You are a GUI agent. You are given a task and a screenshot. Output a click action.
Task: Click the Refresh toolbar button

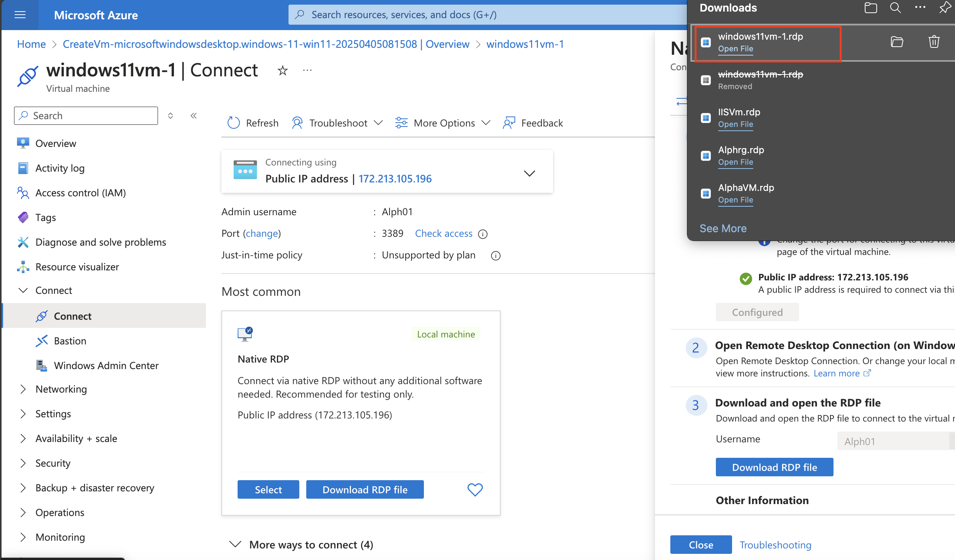(x=253, y=123)
